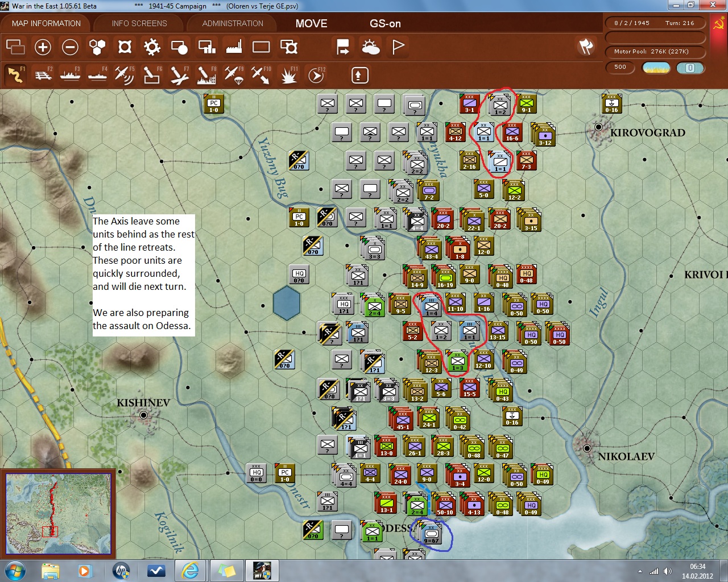Click the gear-shaped icon in the toolbar
The width and height of the screenshot is (728, 582).
pos(152,47)
